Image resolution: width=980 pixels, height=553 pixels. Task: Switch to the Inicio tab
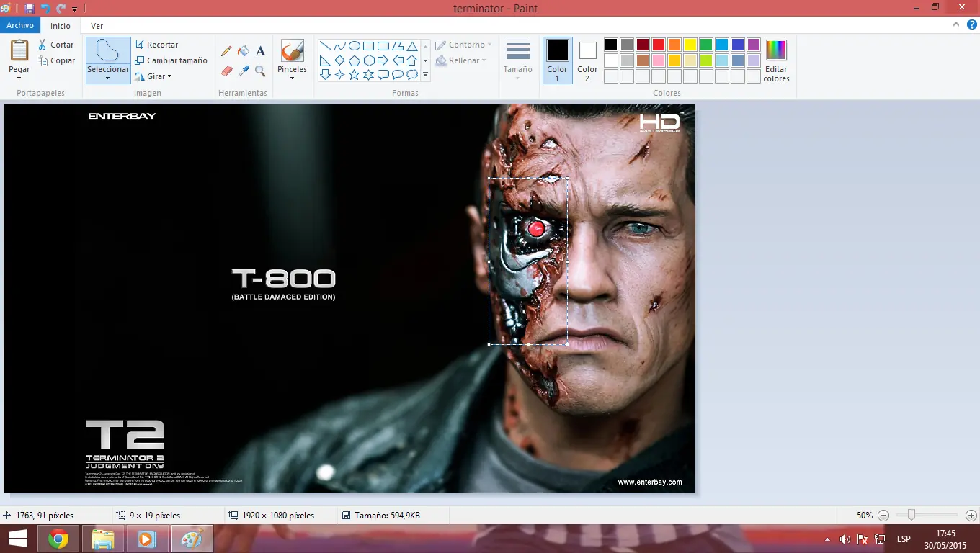[61, 26]
